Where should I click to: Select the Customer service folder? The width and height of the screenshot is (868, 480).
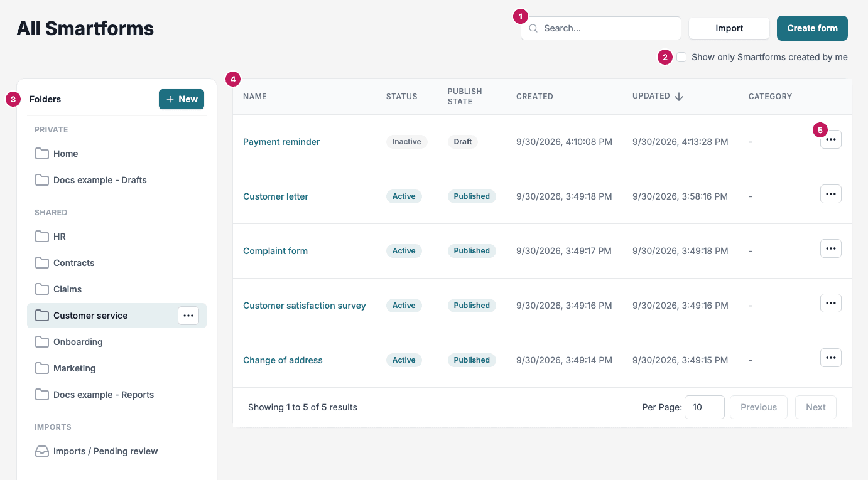click(117, 316)
